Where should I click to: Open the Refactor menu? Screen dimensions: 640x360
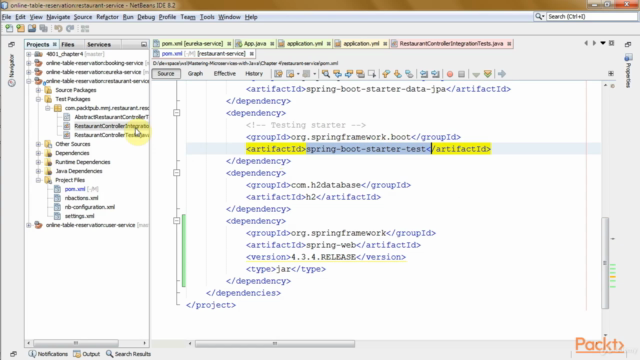(x=107, y=17)
